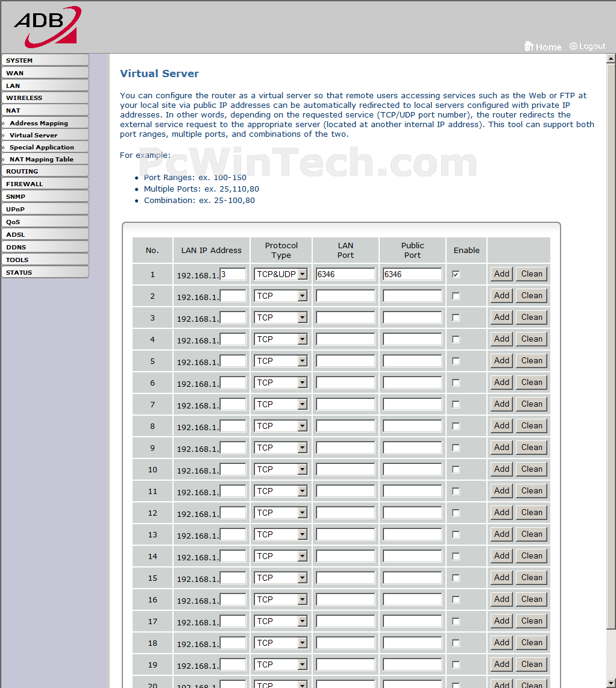
Task: Click LAN Port field for rule 9
Action: point(345,448)
